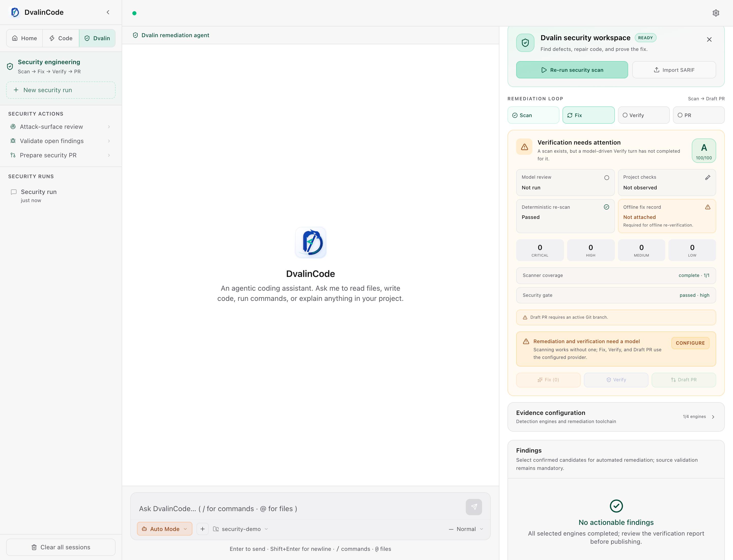Viewport: 733px width, 560px height.
Task: Click the Model review Not run card
Action: 565,183
